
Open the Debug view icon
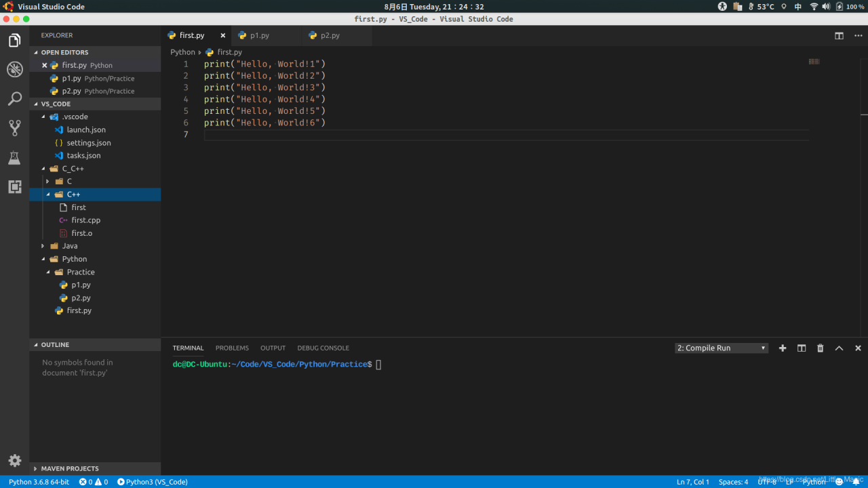click(x=14, y=69)
